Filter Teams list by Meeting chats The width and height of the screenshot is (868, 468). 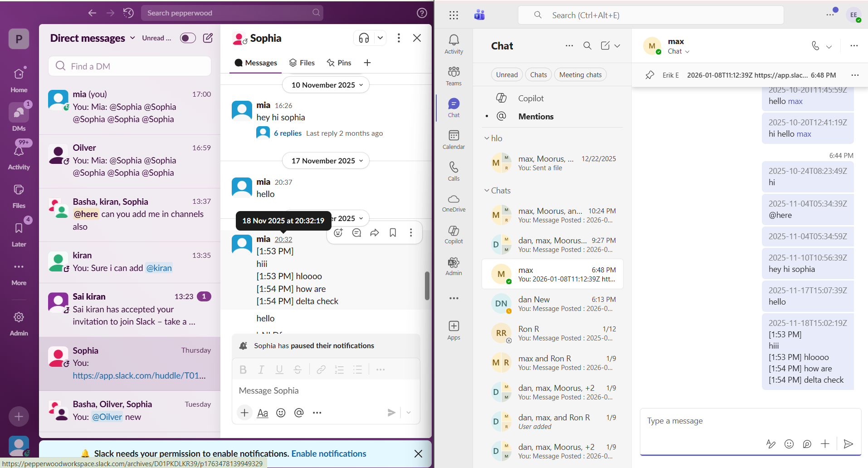580,75
